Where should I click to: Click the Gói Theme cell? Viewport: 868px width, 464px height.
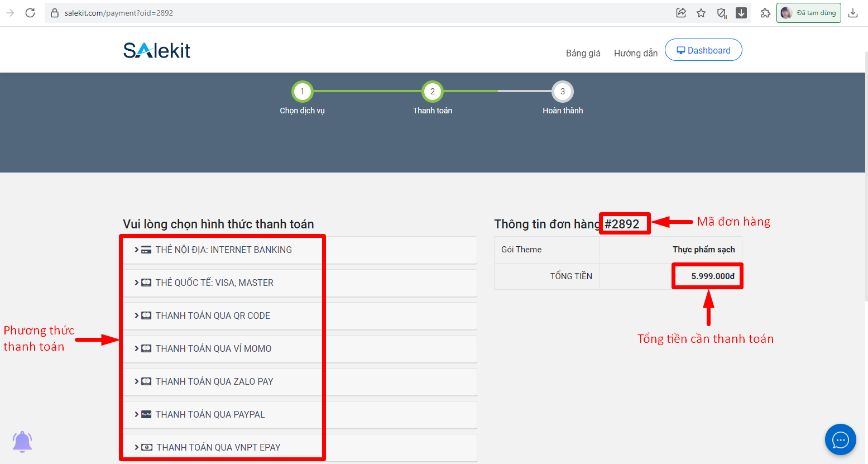[x=546, y=250]
